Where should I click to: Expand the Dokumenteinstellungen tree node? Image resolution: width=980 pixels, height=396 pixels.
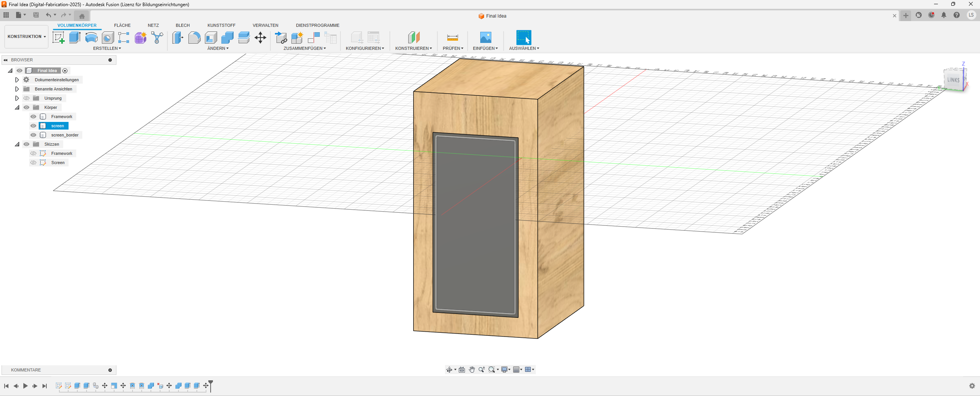point(17,80)
